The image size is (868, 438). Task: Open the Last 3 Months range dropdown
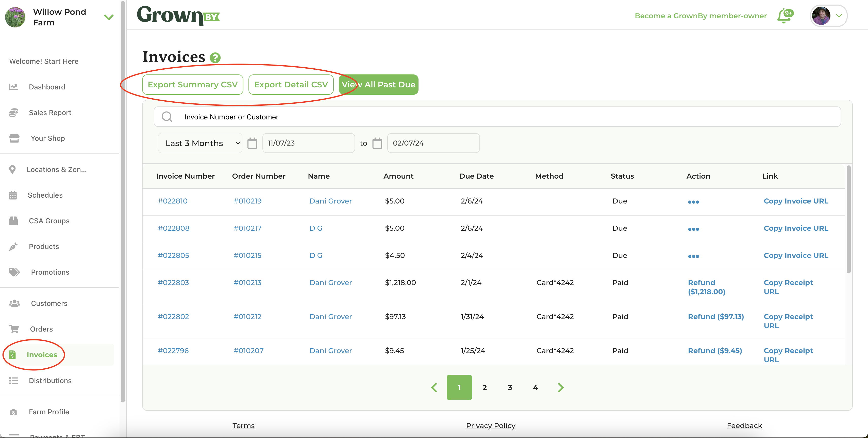pyautogui.click(x=200, y=143)
